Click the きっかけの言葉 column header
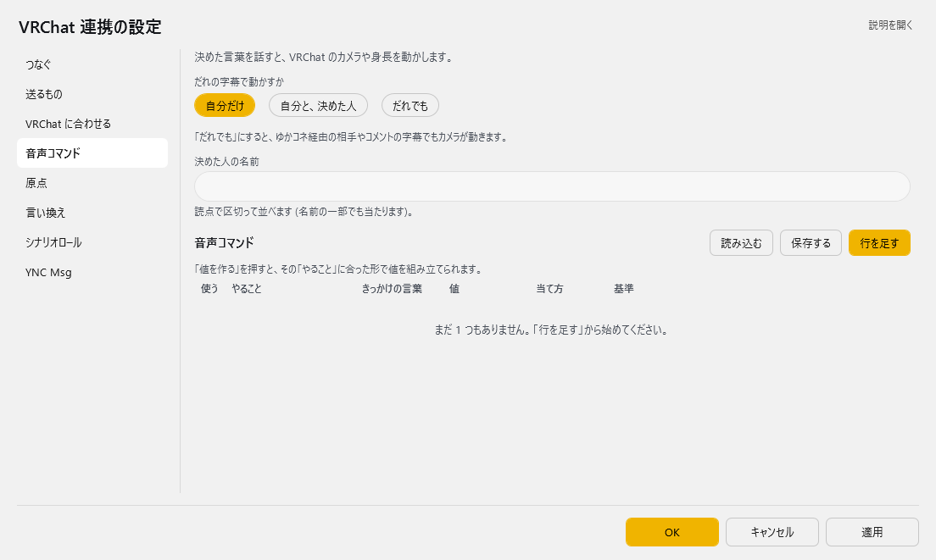 click(392, 289)
